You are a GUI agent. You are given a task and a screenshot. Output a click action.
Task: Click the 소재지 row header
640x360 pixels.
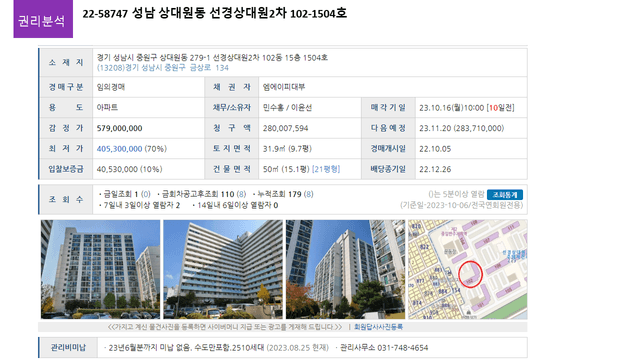66,62
